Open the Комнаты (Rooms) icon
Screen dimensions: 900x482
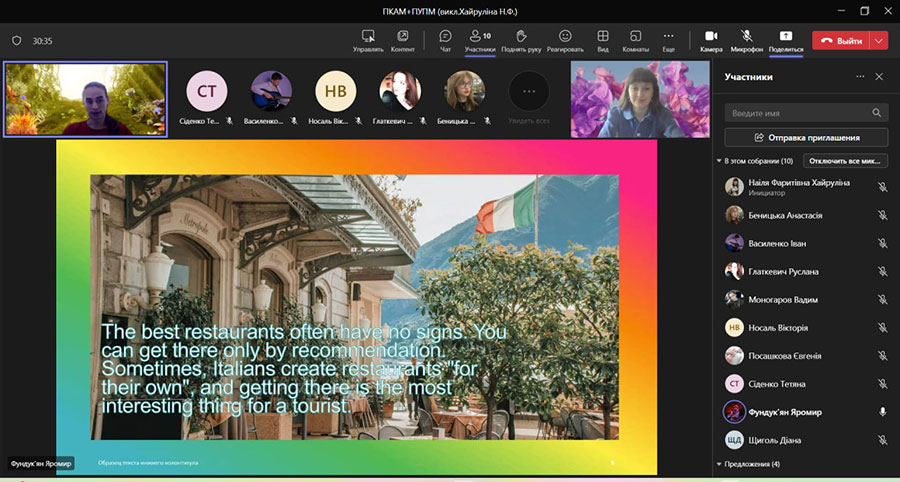point(636,37)
